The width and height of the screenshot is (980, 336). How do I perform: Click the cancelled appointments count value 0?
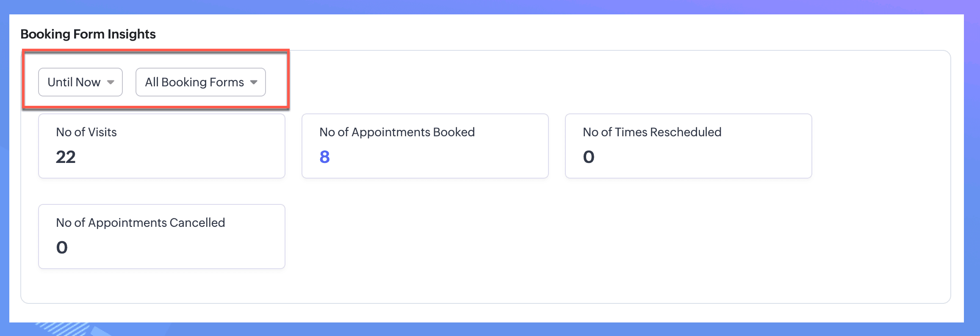click(x=62, y=248)
